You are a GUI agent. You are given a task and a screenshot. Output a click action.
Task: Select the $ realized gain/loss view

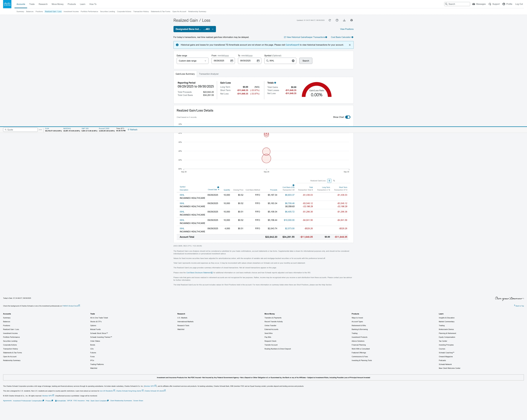[329, 181]
